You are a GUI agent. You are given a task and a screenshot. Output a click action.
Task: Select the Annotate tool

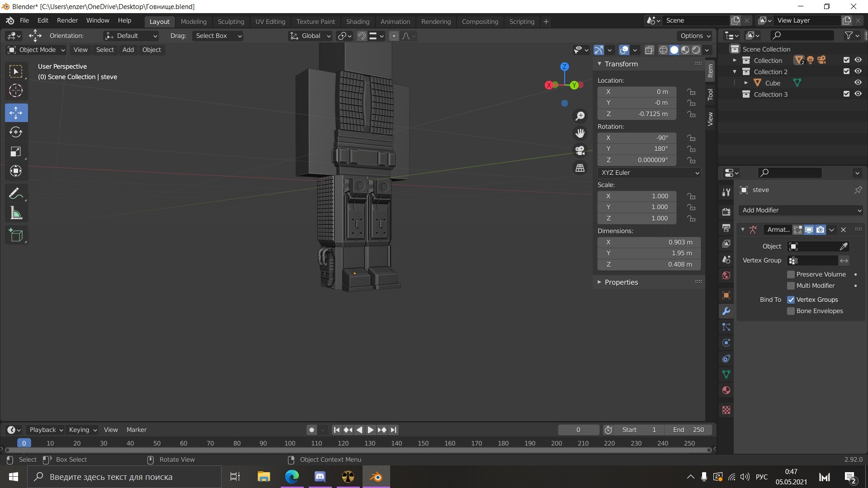click(16, 193)
